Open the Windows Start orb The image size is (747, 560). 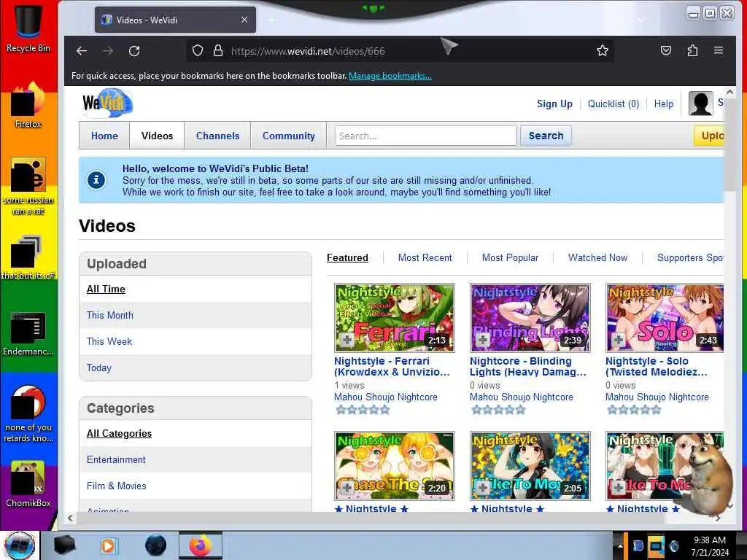(x=19, y=545)
